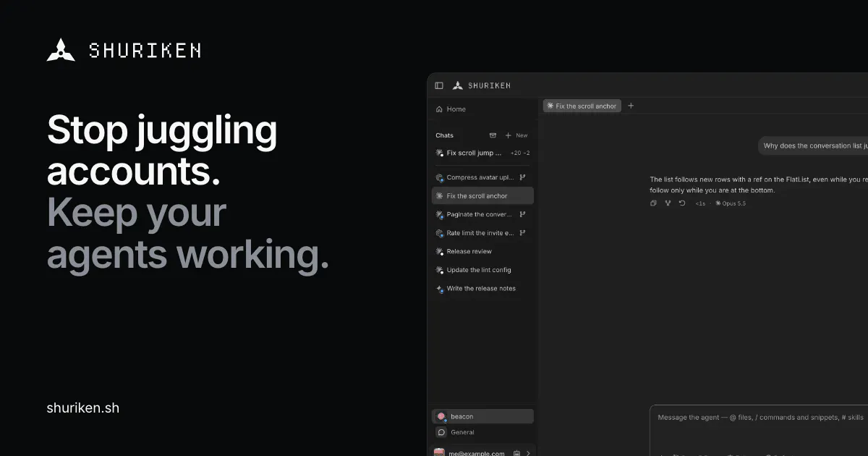Open the shuriken.sh link
The height and width of the screenshot is (456, 868).
pyautogui.click(x=83, y=408)
